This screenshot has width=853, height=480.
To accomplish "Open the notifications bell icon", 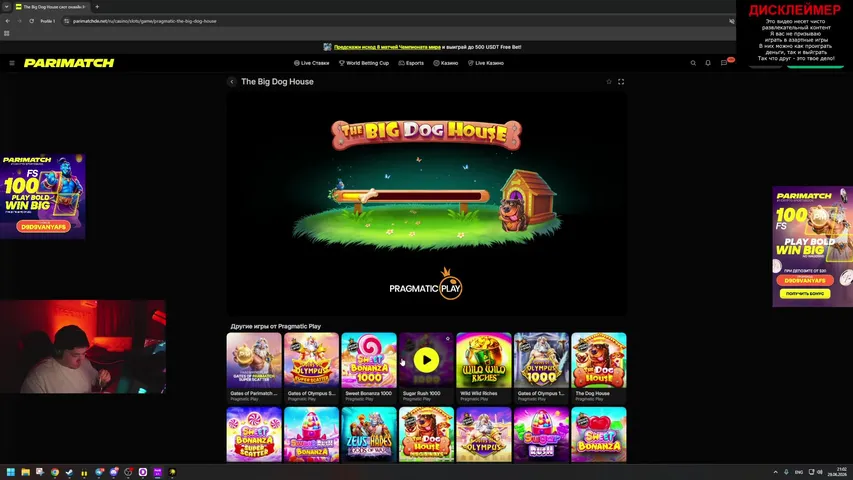I will pyautogui.click(x=708, y=63).
